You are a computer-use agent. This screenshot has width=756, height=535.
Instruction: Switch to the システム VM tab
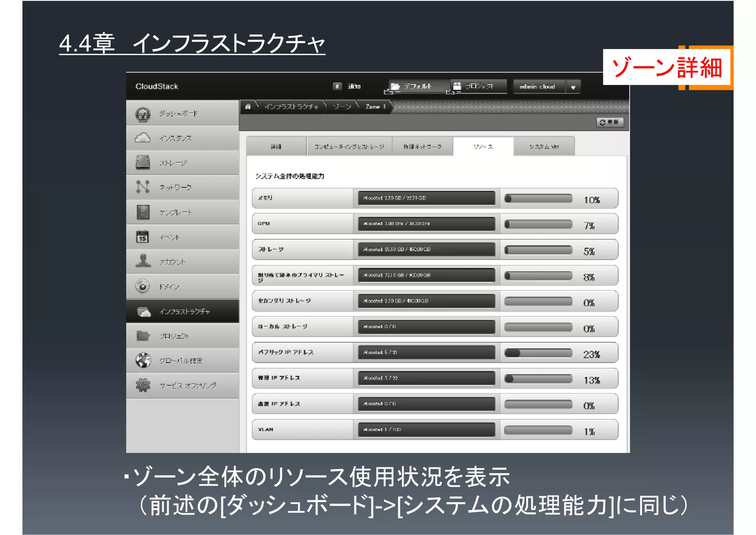point(544,146)
